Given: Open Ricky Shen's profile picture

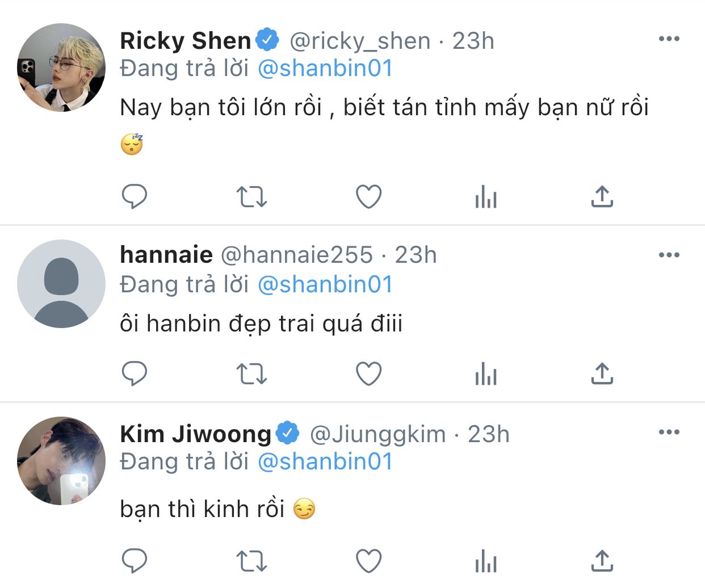Looking at the screenshot, I should [x=61, y=68].
